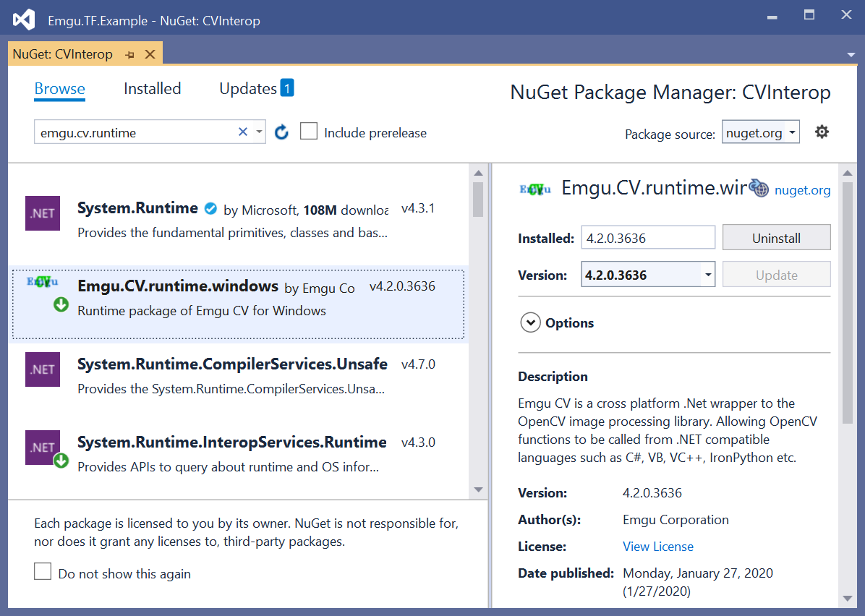Open the search history dropdown
Screen dimensions: 865x616
(259, 132)
